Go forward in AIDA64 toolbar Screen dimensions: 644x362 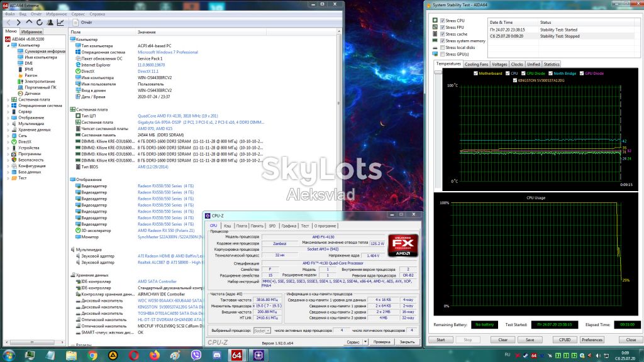pyautogui.click(x=18, y=23)
